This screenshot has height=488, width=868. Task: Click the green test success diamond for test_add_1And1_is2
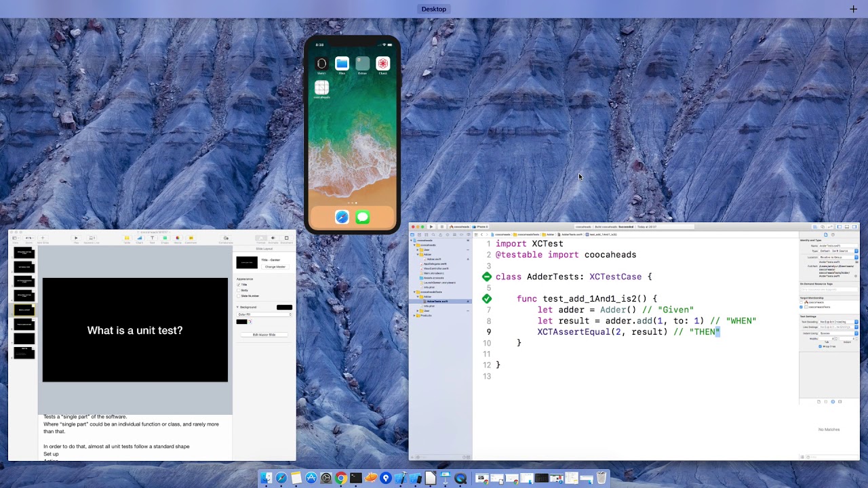487,298
